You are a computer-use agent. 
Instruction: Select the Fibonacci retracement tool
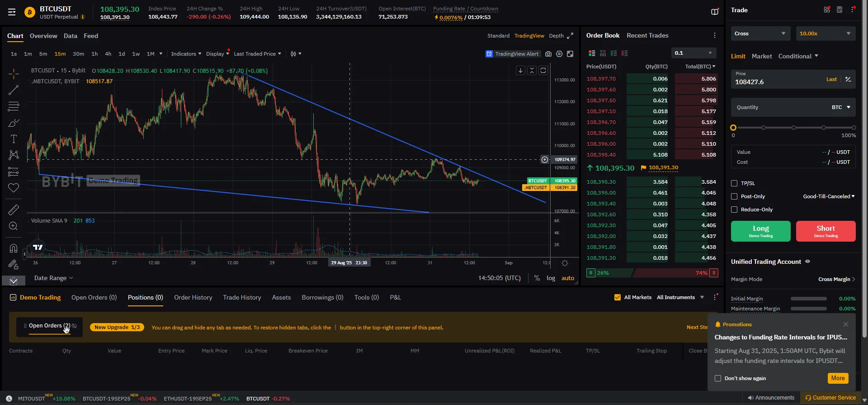tap(14, 106)
